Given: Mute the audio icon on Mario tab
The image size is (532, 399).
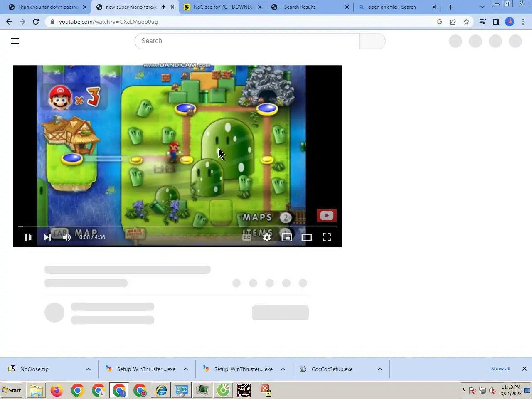Looking at the screenshot, I should coord(163,7).
